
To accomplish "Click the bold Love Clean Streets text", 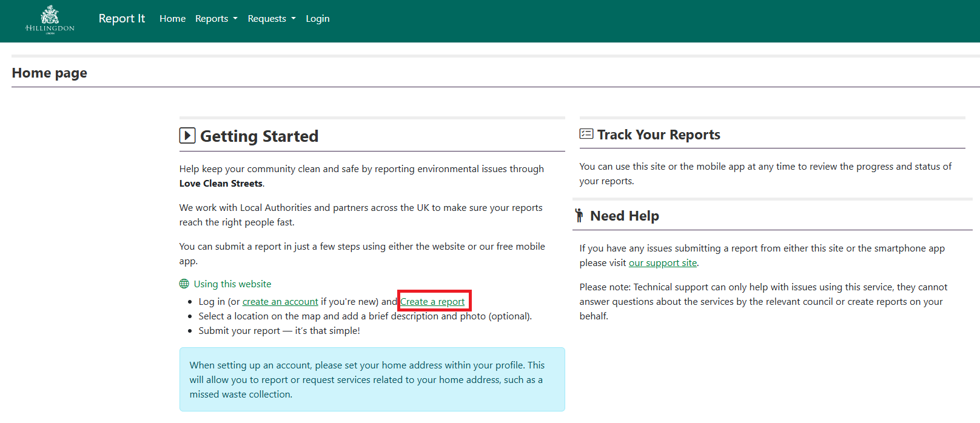I will tap(221, 183).
